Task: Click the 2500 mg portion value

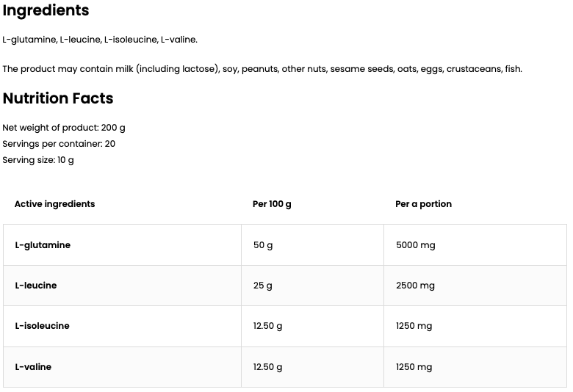Action: coord(415,286)
